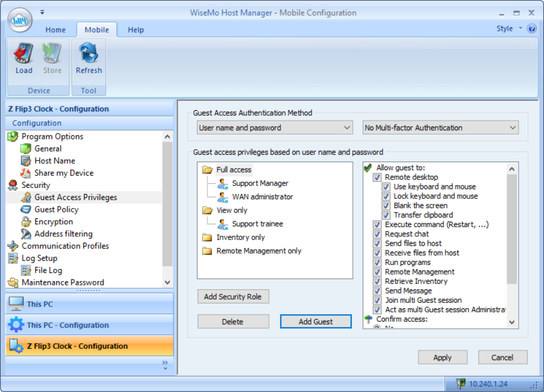Click the File Log icon
The width and height of the screenshot is (544, 392).
[27, 270]
